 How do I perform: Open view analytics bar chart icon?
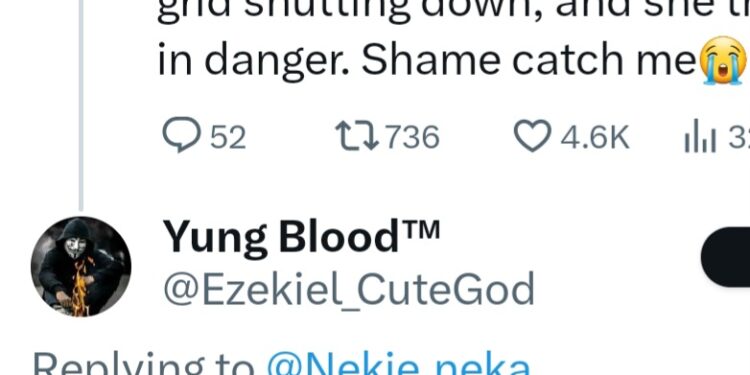click(x=700, y=138)
